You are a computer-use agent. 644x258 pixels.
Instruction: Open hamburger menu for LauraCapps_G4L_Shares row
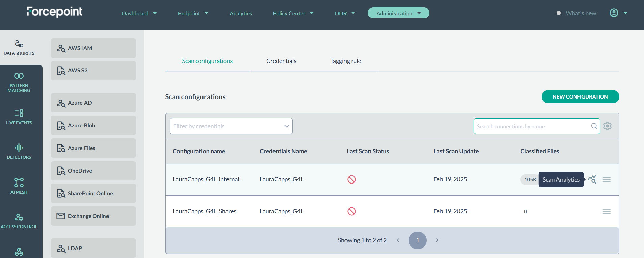coord(606,211)
